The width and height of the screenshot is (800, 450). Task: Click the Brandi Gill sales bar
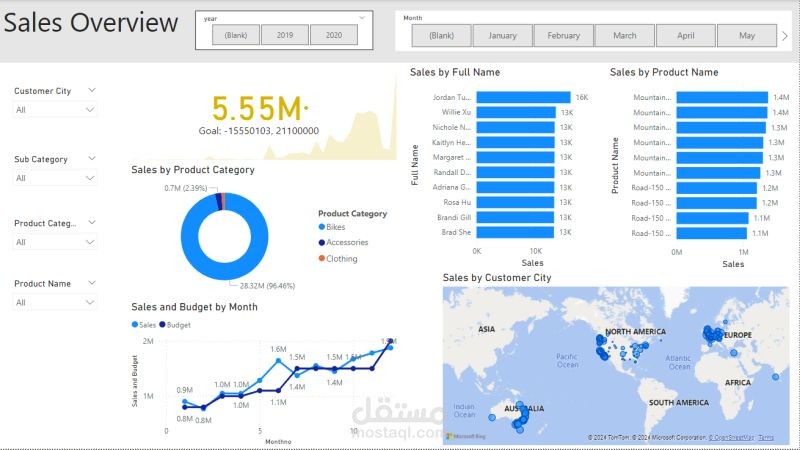point(515,217)
